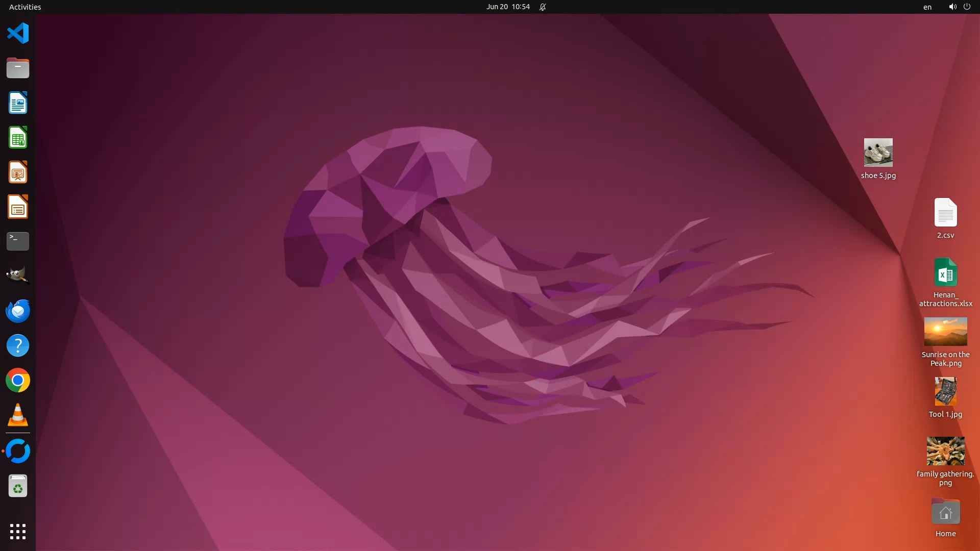Open Thunderbird mail client
Screen dimensions: 980x551
click(x=18, y=311)
